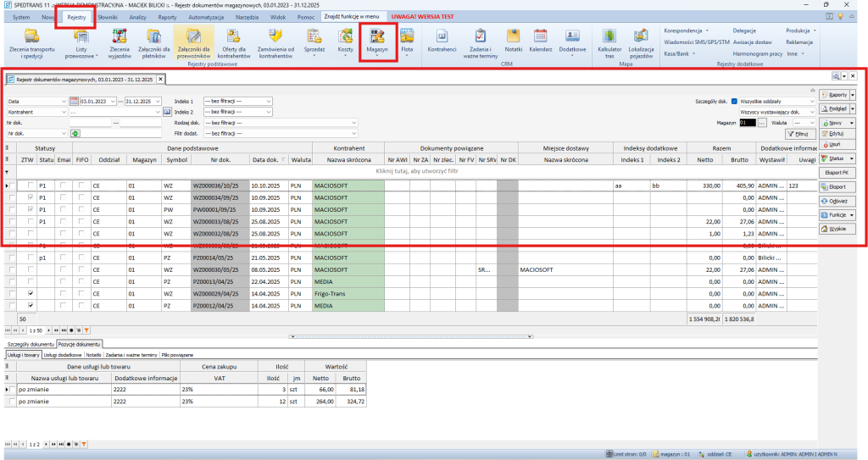Screen dimensions: 868x460
Task: Toggle FIFO checkbox for PW00001/09/25 row
Action: pyautogui.click(x=82, y=208)
